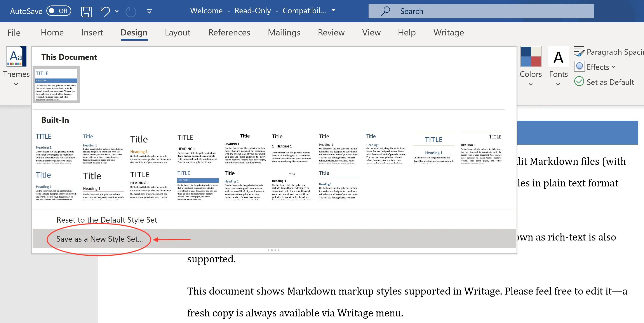This screenshot has height=323, width=644.
Task: Switch to the Layout tab
Action: [178, 33]
